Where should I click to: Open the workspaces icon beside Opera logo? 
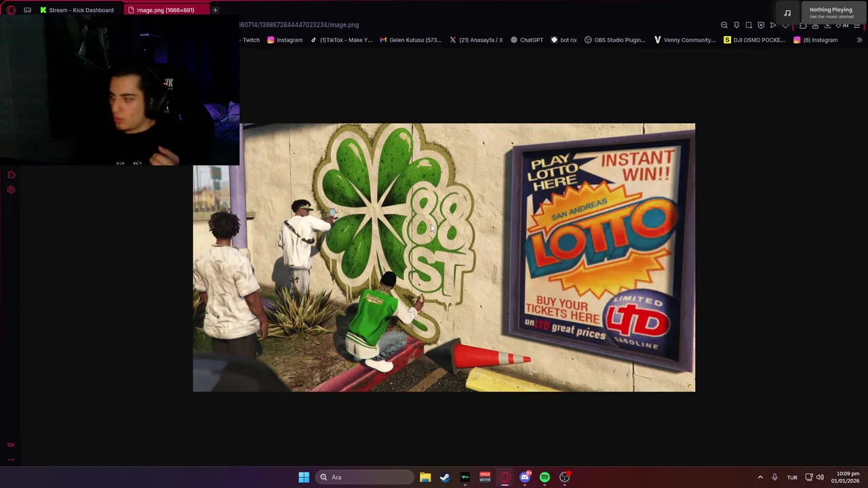click(x=28, y=10)
